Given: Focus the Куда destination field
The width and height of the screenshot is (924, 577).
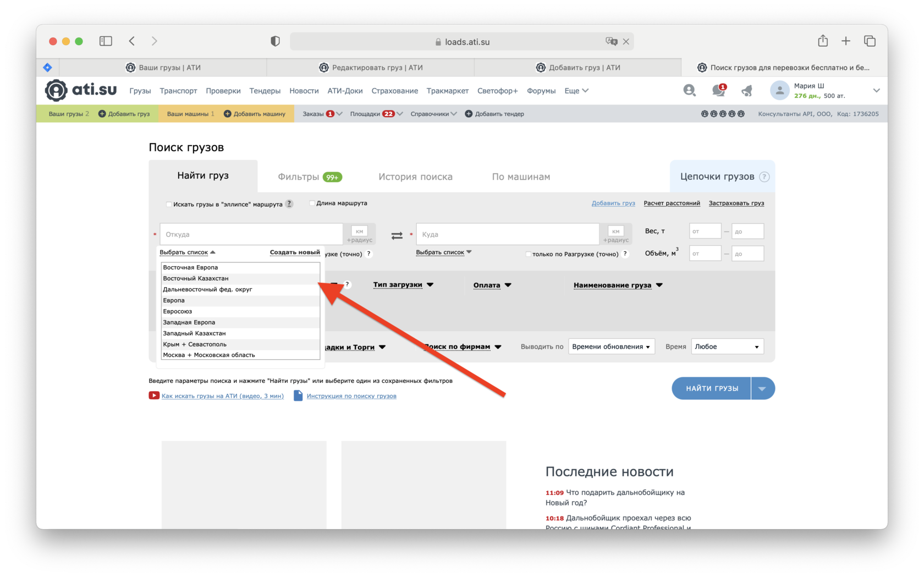Looking at the screenshot, I should [508, 234].
